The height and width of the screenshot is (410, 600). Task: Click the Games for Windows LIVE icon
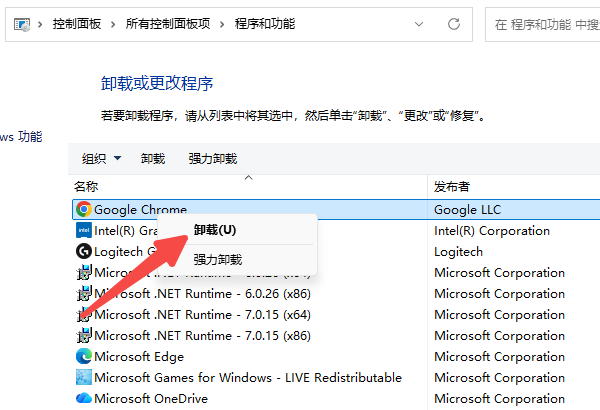tap(83, 377)
